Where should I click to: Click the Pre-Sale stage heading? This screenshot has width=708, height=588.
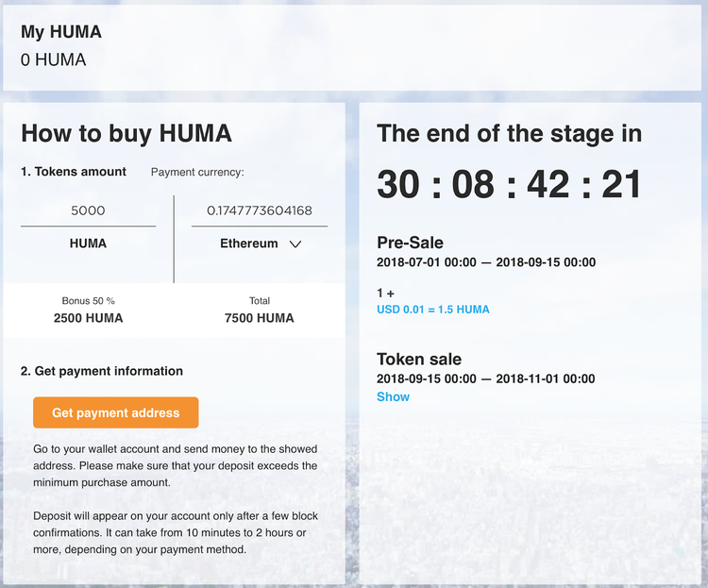pyautogui.click(x=410, y=243)
